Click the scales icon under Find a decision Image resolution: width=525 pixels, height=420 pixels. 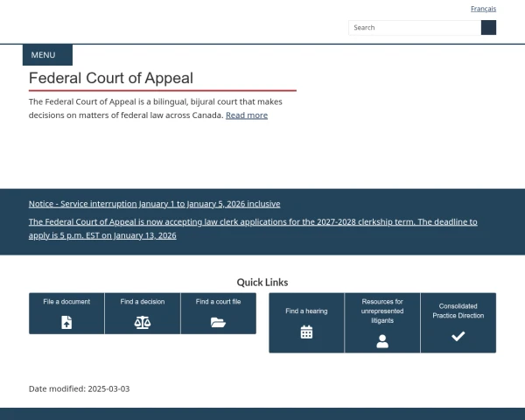[143, 323]
